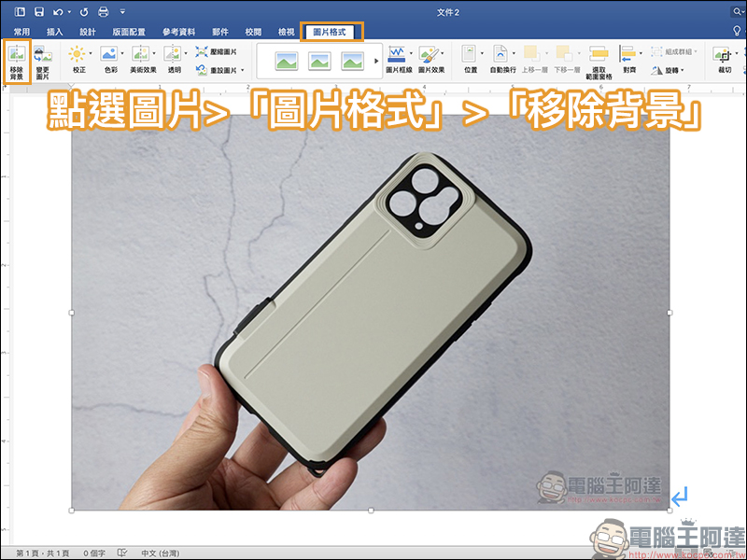Click 重設圖片 (Reset Picture)
Image resolution: width=747 pixels, height=560 pixels.
pyautogui.click(x=217, y=70)
